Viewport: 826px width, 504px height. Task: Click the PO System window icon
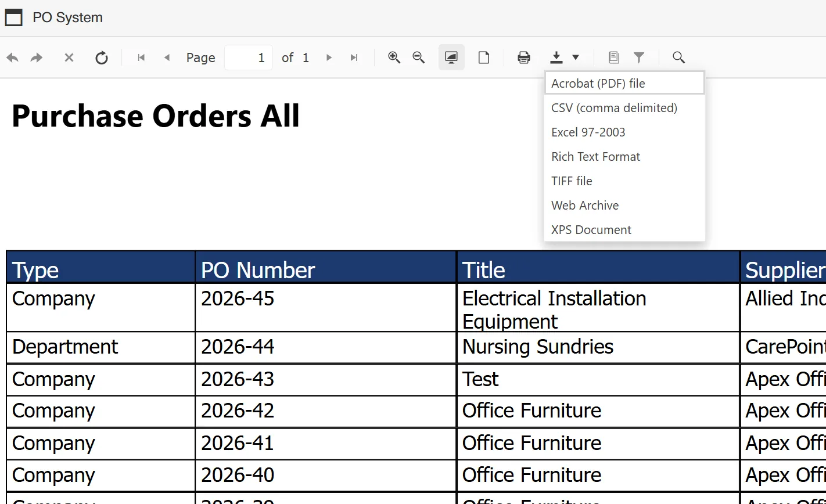tap(13, 17)
